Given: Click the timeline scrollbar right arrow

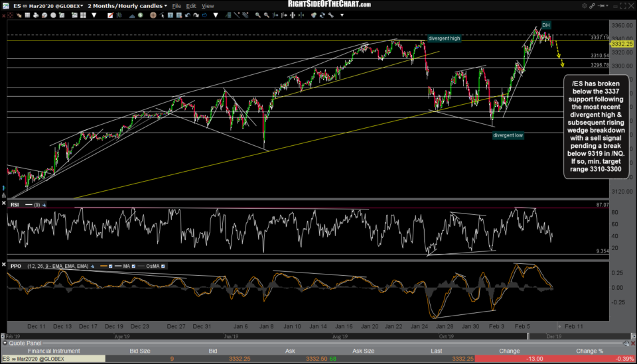Looking at the screenshot, I should click(x=633, y=336).
